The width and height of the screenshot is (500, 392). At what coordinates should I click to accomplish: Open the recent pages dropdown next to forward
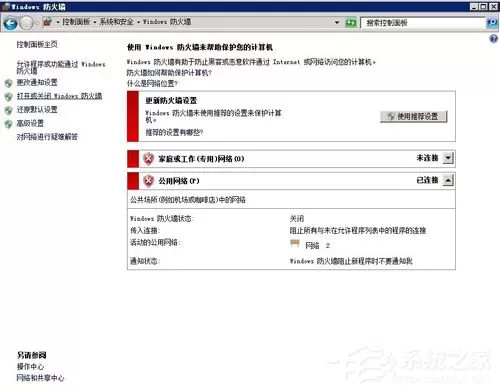click(36, 23)
